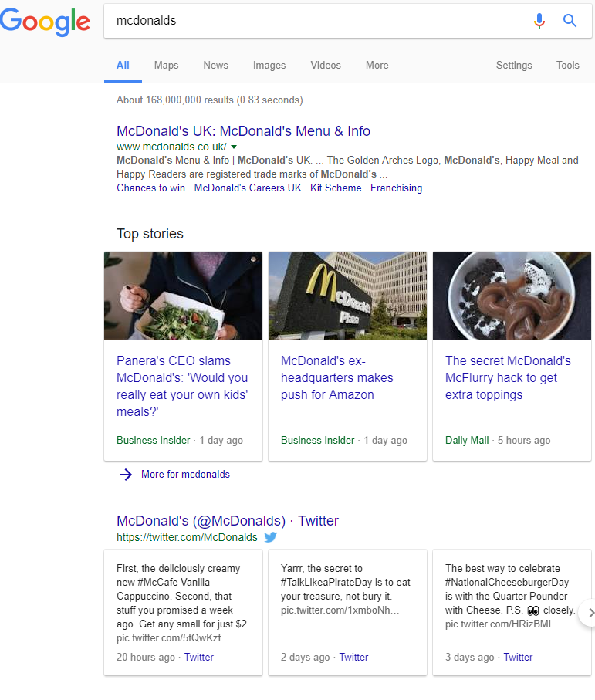Click the arrow icon before More for mcdonalds

[126, 474]
